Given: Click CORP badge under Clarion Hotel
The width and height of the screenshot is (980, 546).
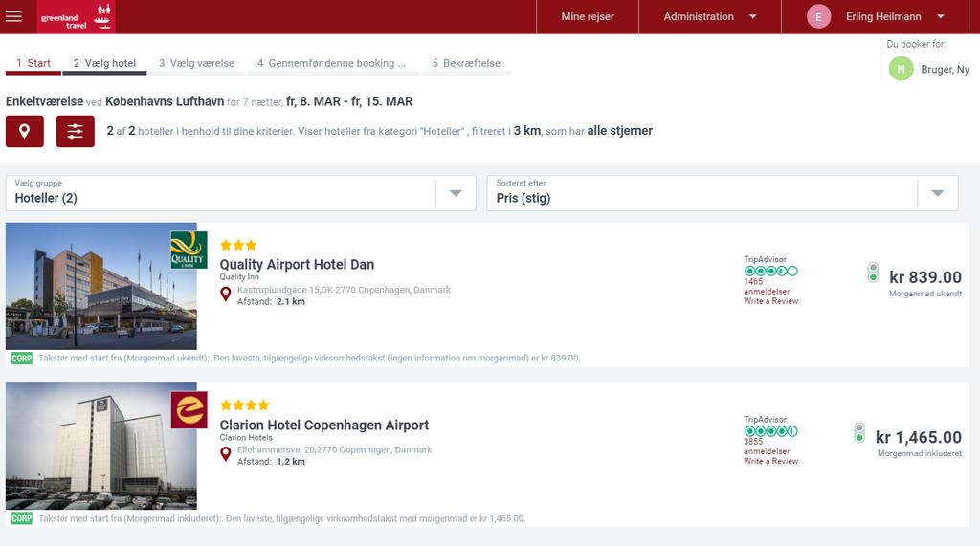Looking at the screenshot, I should pyautogui.click(x=22, y=518).
